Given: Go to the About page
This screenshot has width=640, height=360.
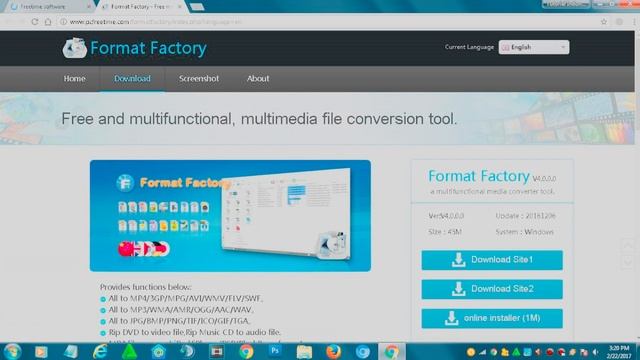Looking at the screenshot, I should tap(258, 78).
